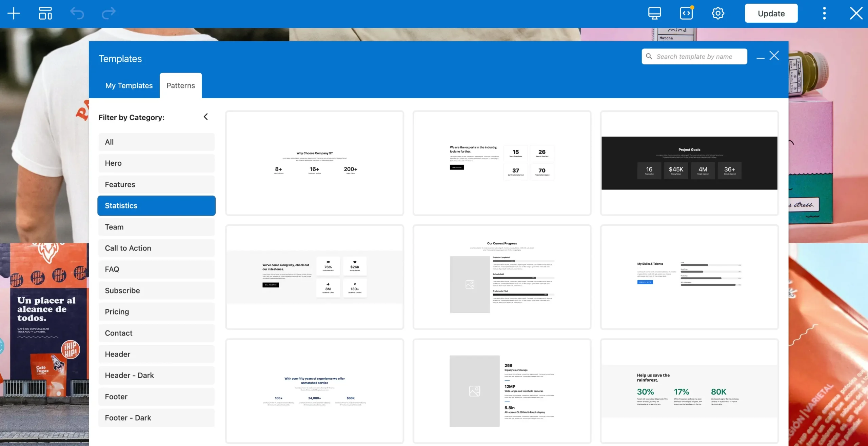Open the three-dot more options menu

click(824, 14)
